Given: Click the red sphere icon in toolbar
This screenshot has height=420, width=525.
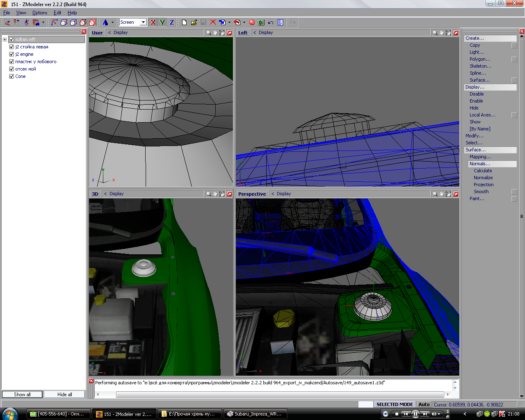Looking at the screenshot, I should point(252,23).
